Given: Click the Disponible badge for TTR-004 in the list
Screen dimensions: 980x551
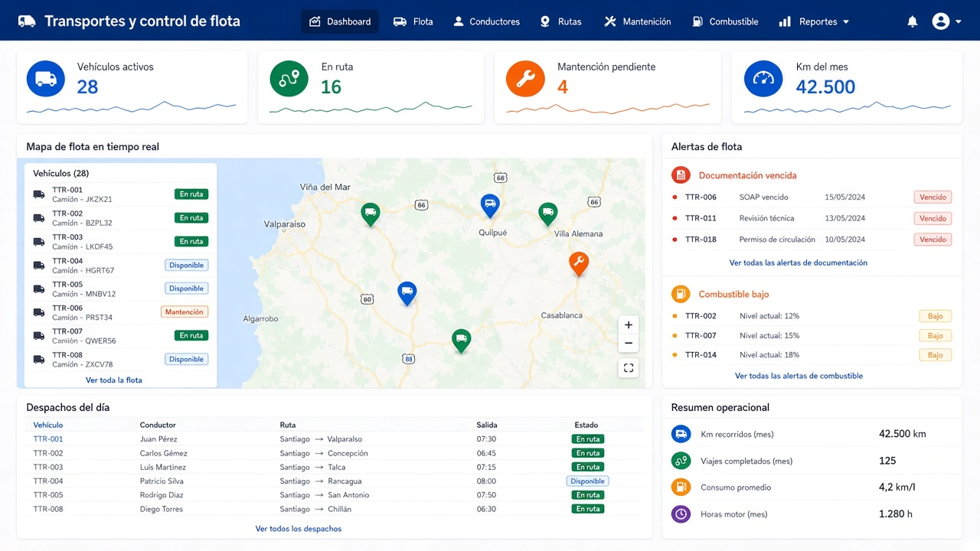Looking at the screenshot, I should tap(187, 266).
